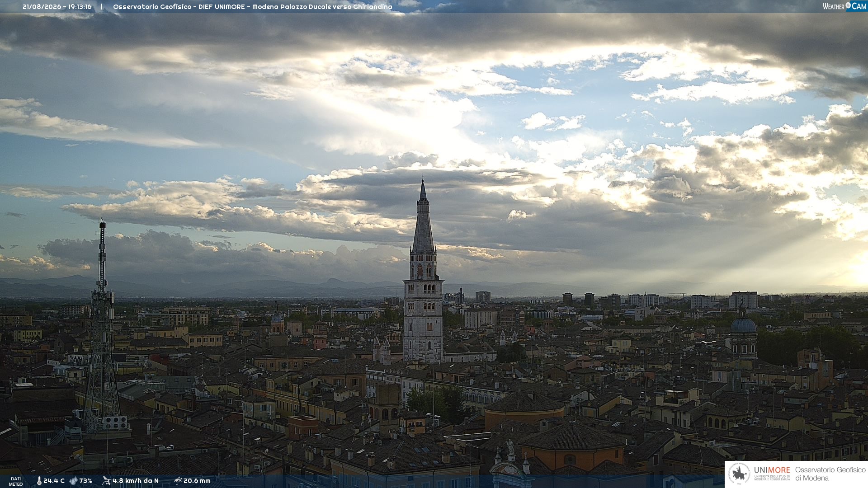Click the Osservatorio Geofisico di Modena text
The width and height of the screenshot is (868, 488).
[830, 474]
